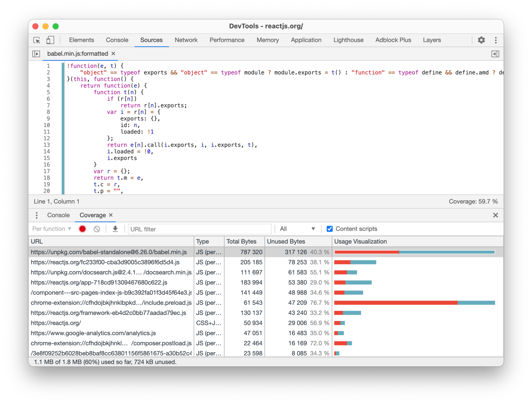Clear all coverage results
This screenshot has width=532, height=404.
97,229
